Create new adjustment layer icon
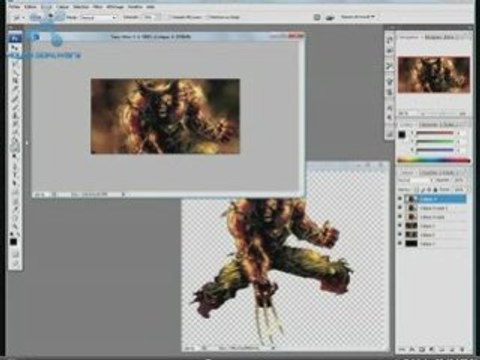 tap(432, 349)
